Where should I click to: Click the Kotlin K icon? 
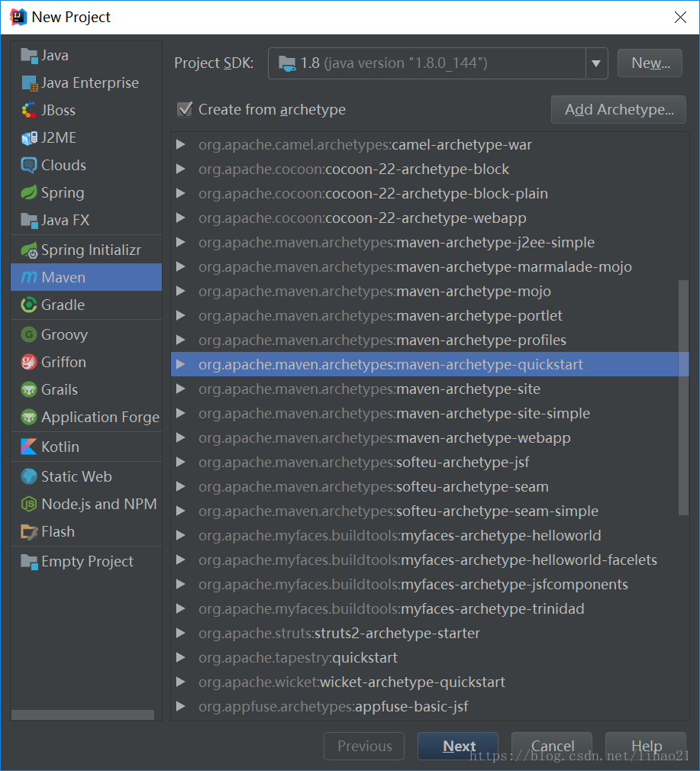tap(29, 447)
